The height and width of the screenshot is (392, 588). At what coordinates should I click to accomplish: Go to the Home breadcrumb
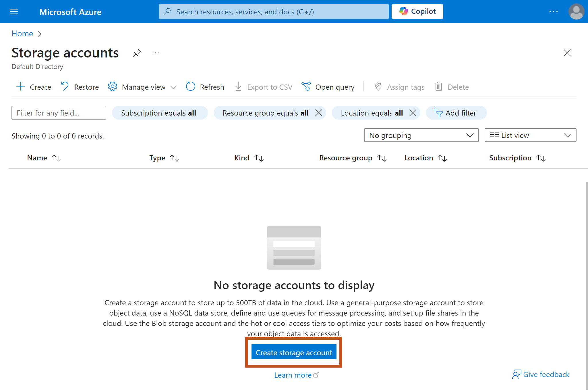(x=22, y=34)
